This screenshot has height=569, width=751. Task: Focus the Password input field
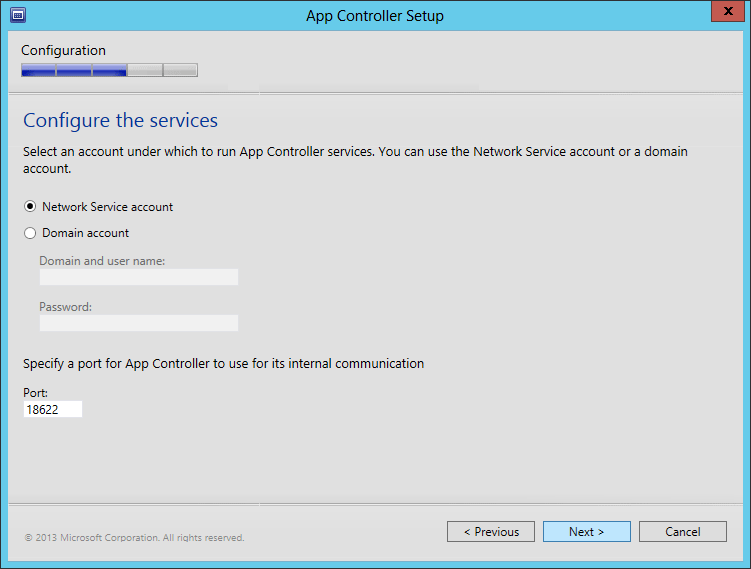[138, 323]
